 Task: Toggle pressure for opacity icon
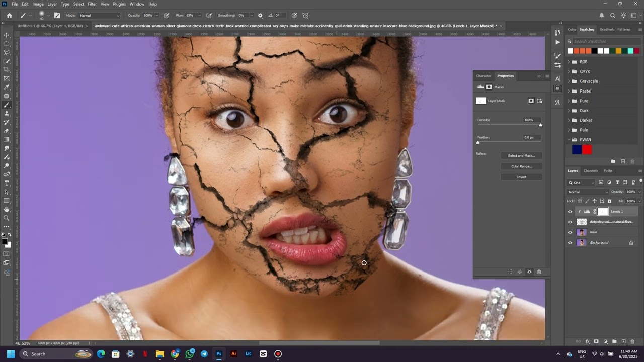tap(167, 16)
